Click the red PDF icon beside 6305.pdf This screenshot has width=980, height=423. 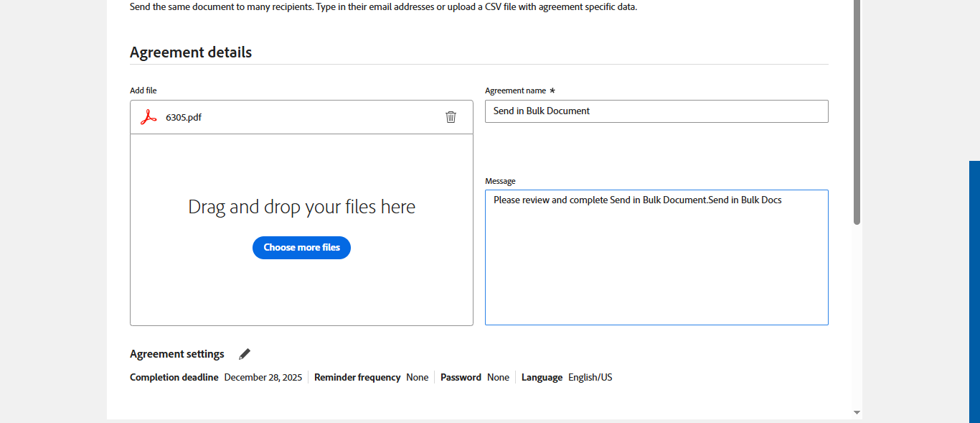149,117
